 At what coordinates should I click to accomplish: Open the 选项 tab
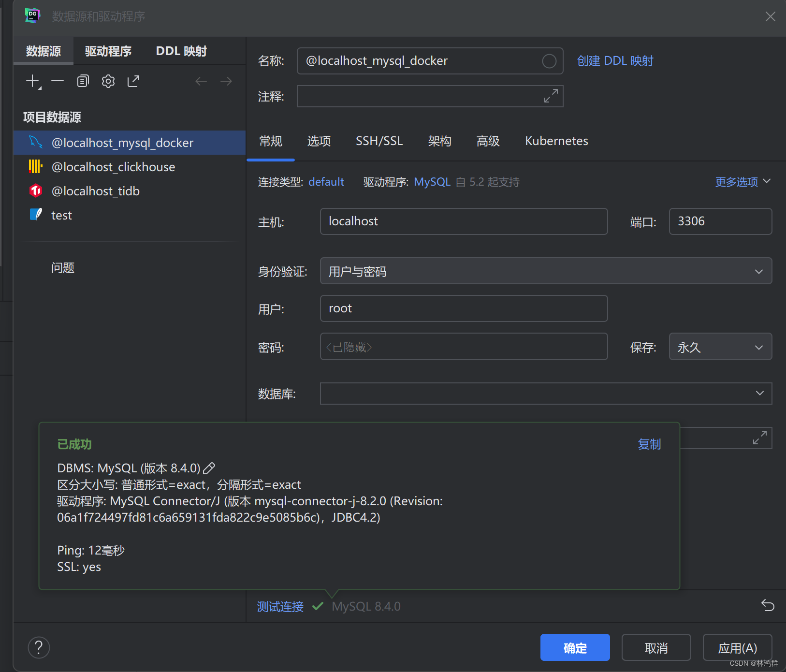click(319, 141)
